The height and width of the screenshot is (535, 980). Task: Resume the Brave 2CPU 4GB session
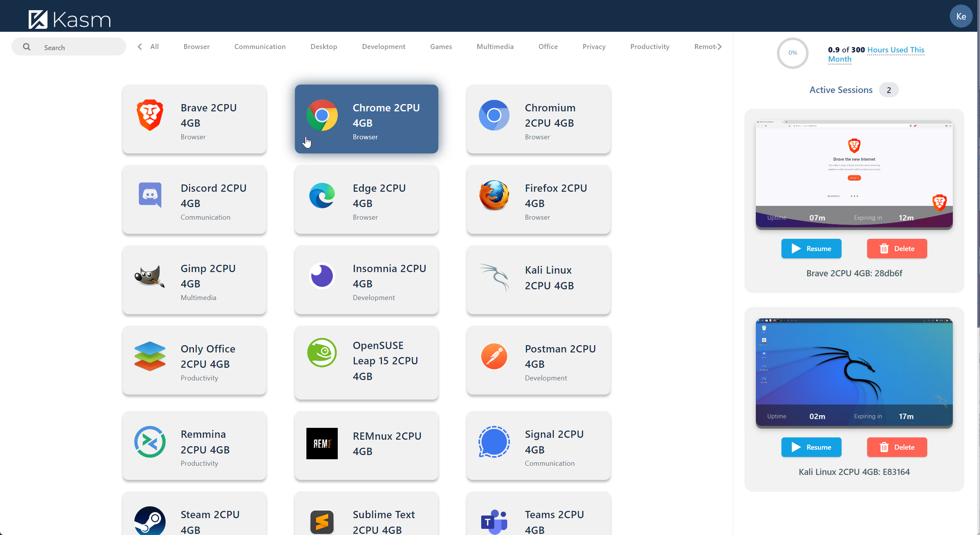coord(811,248)
